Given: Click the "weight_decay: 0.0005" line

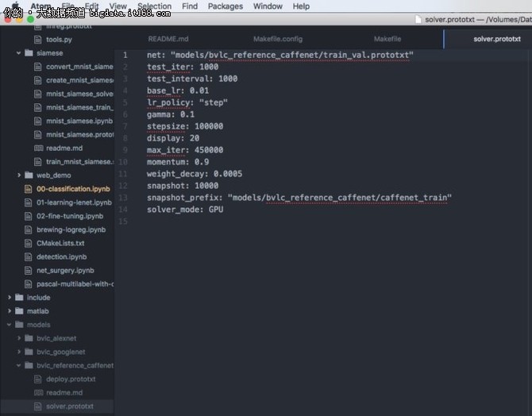Looking at the screenshot, I should coord(195,174).
